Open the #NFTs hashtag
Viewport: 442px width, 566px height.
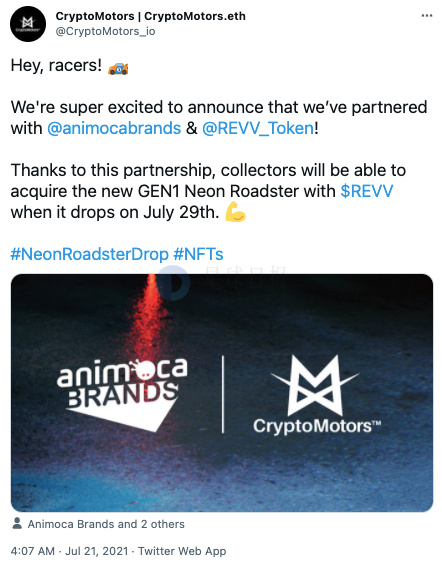point(198,254)
